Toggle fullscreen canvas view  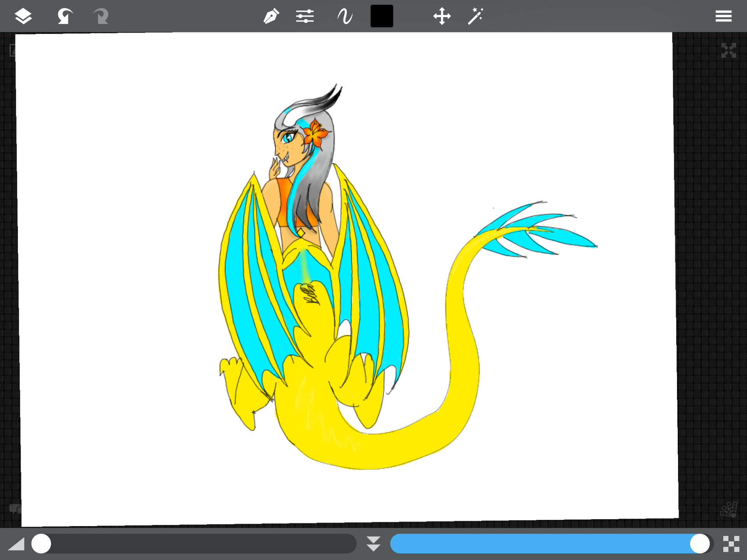728,51
